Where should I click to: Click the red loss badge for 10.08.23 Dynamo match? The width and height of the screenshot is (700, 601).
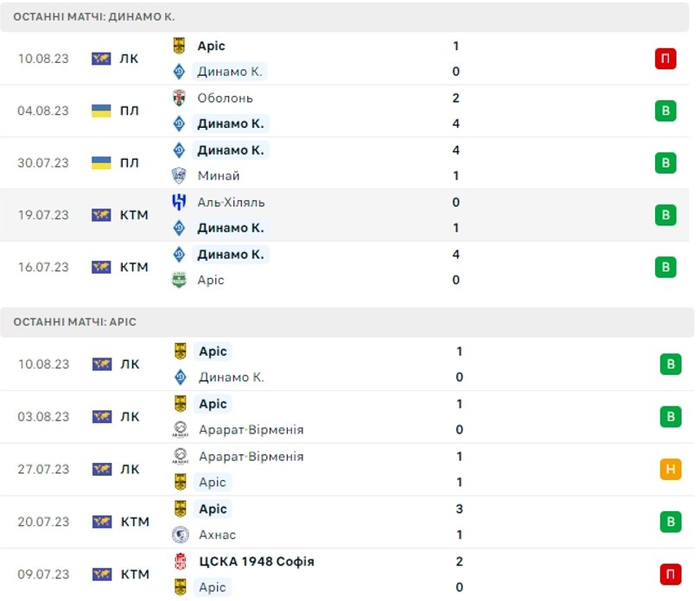[665, 59]
